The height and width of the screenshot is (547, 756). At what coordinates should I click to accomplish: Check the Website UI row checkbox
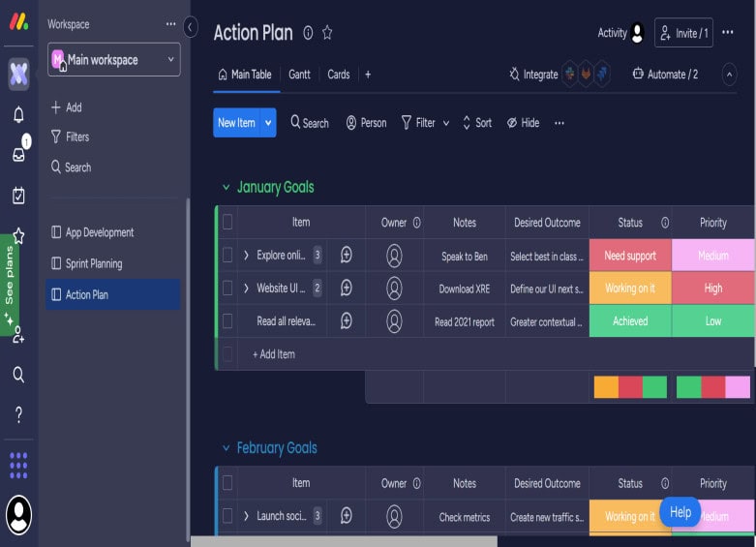coord(227,288)
